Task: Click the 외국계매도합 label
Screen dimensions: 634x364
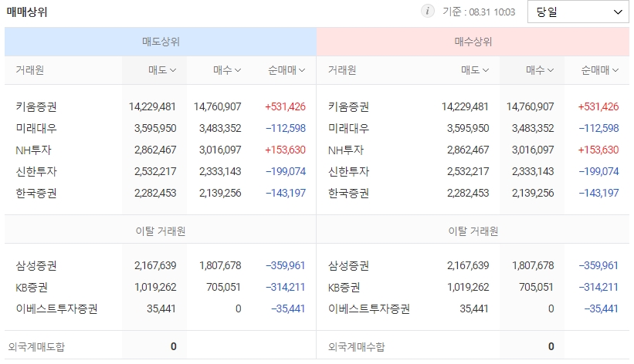Action: [36, 346]
